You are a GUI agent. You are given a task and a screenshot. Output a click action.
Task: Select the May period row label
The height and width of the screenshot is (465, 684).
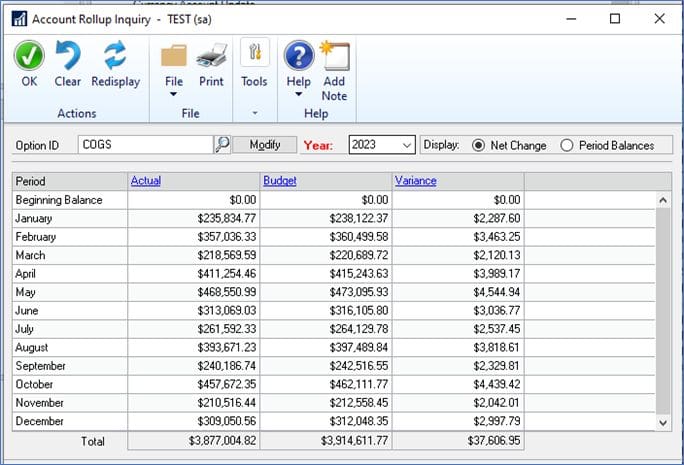pyautogui.click(x=25, y=292)
